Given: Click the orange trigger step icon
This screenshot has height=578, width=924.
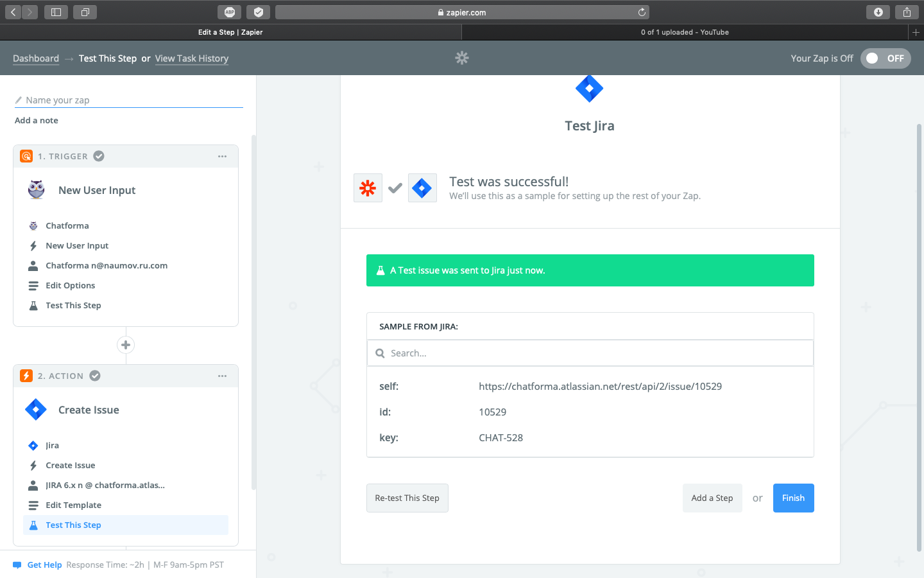Looking at the screenshot, I should point(26,156).
